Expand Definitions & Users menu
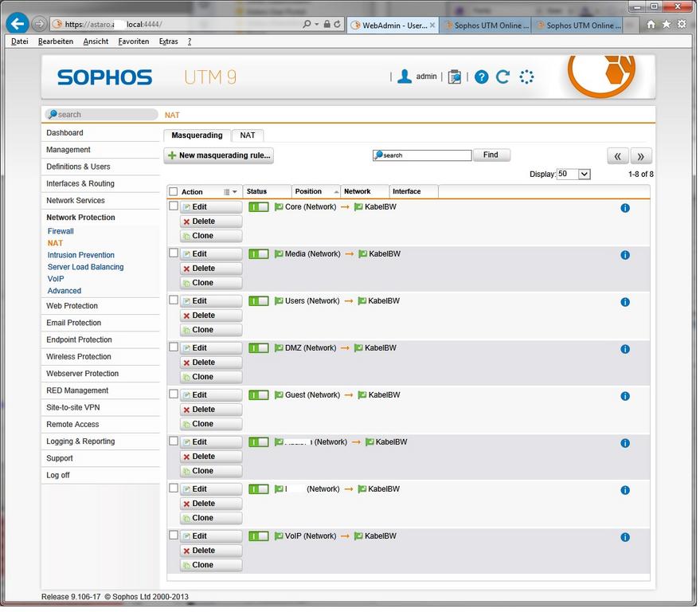 point(78,167)
